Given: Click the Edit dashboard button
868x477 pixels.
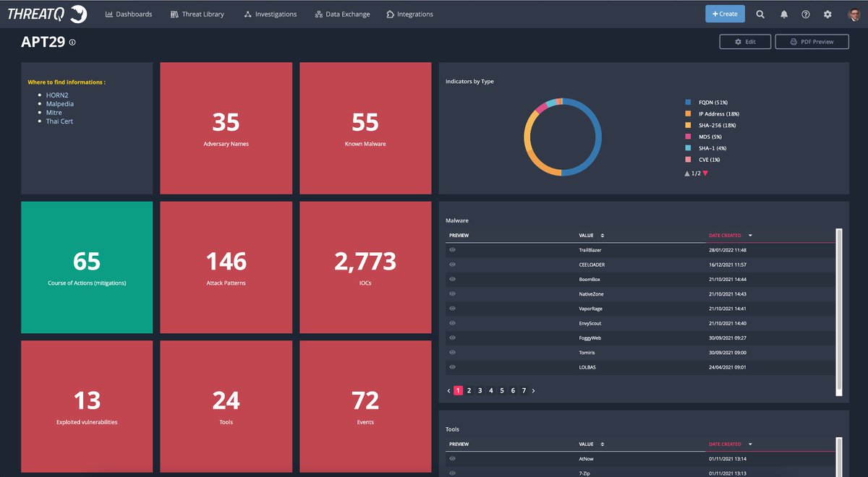Looking at the screenshot, I should (745, 42).
